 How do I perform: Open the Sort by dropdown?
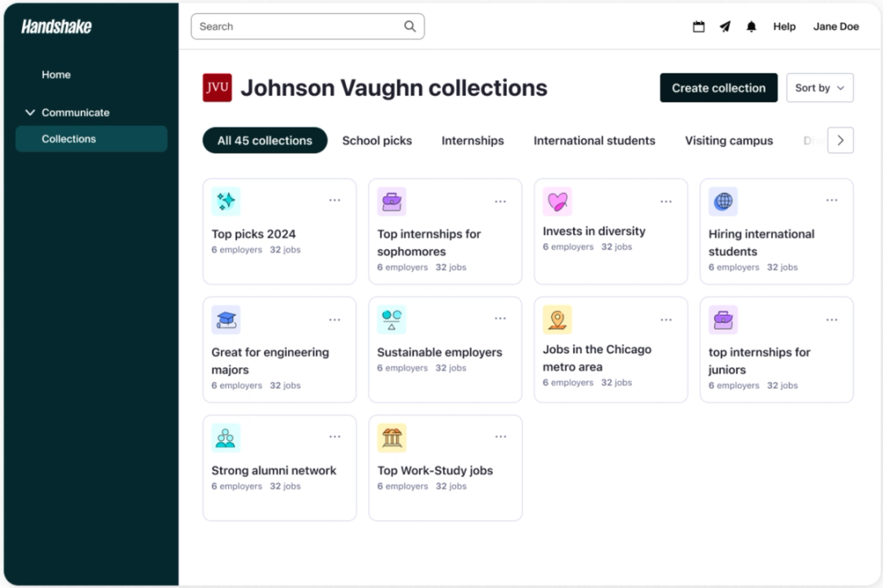[819, 88]
